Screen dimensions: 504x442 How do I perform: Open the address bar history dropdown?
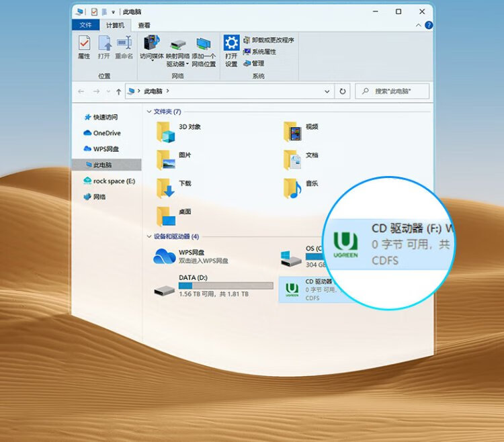(x=327, y=91)
